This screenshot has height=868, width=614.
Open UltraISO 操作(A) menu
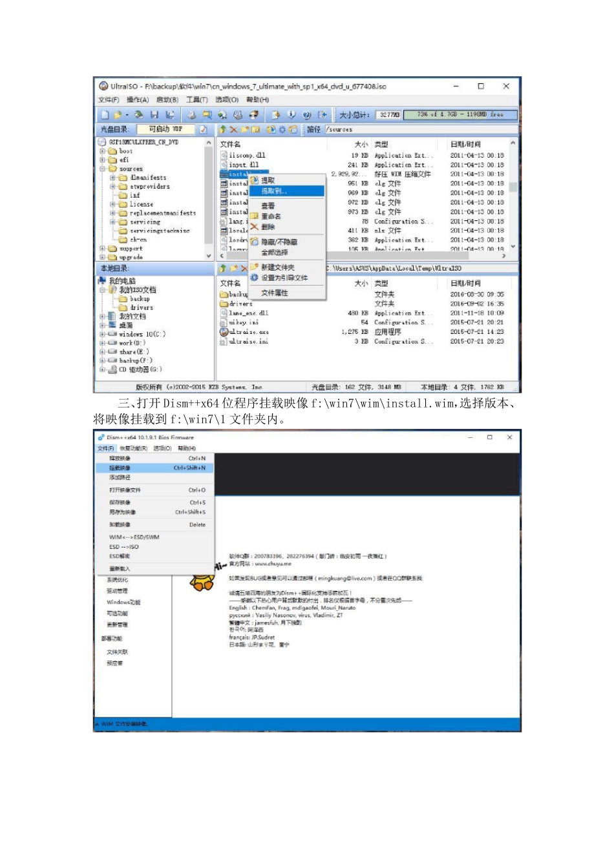click(x=138, y=100)
